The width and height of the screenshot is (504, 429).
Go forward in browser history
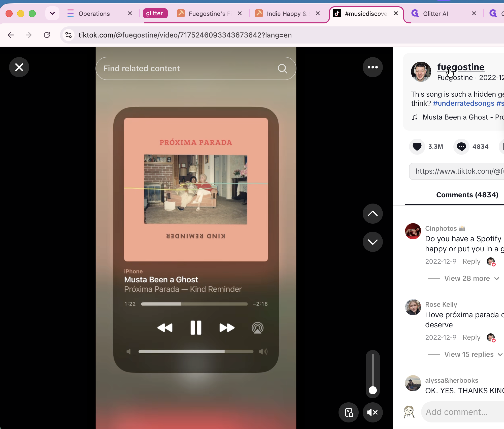[29, 35]
